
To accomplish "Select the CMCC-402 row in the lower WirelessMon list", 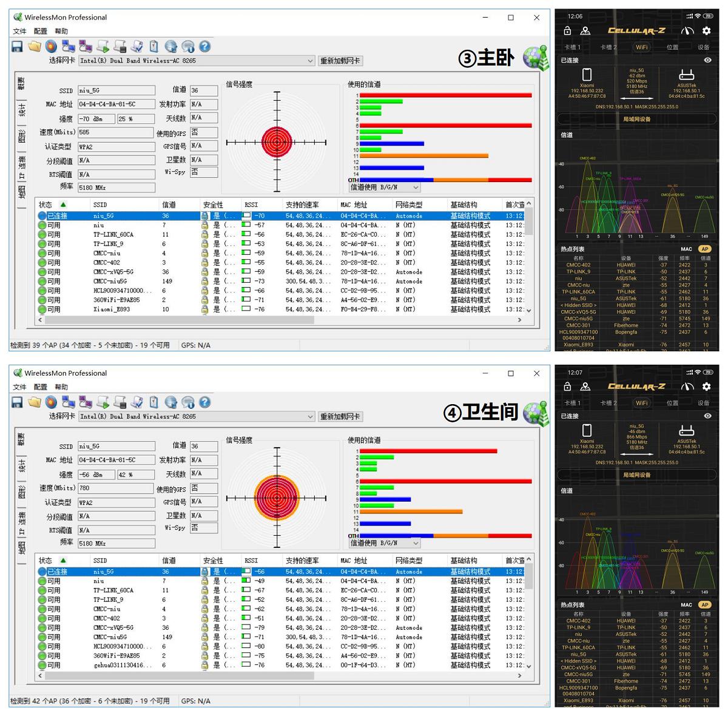I will 281,618.
